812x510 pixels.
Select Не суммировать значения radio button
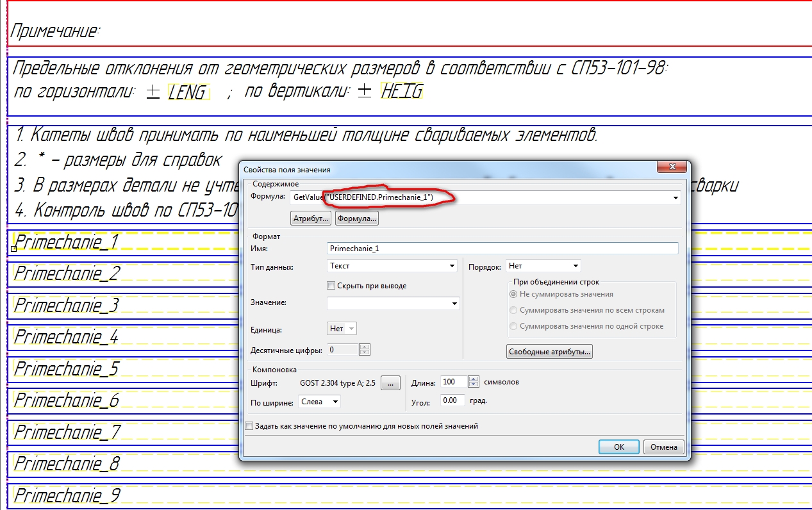(513, 294)
